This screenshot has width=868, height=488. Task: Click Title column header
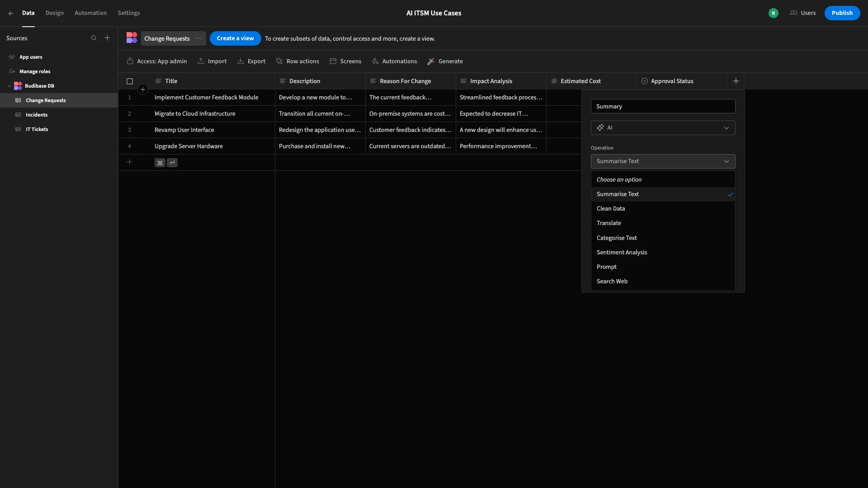point(212,81)
